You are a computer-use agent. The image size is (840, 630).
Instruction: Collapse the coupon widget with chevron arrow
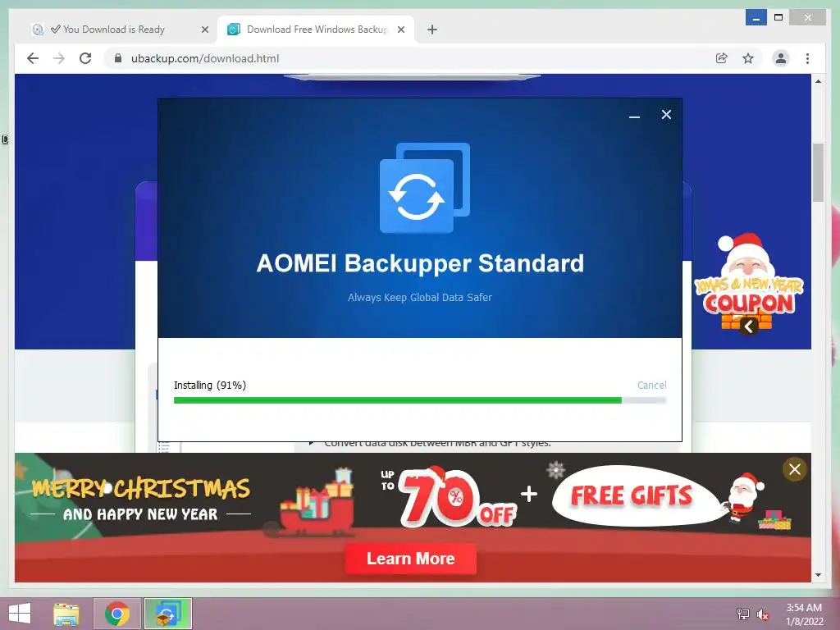click(x=749, y=326)
